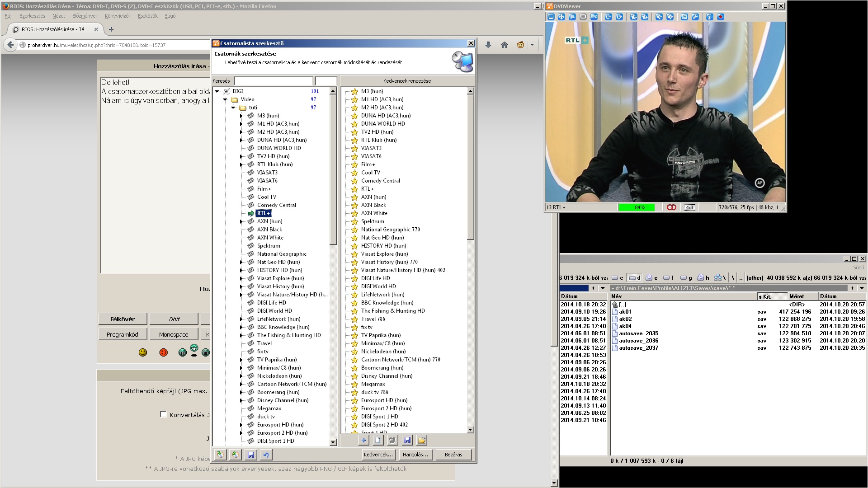Click the Kedvencek... button

(x=378, y=455)
